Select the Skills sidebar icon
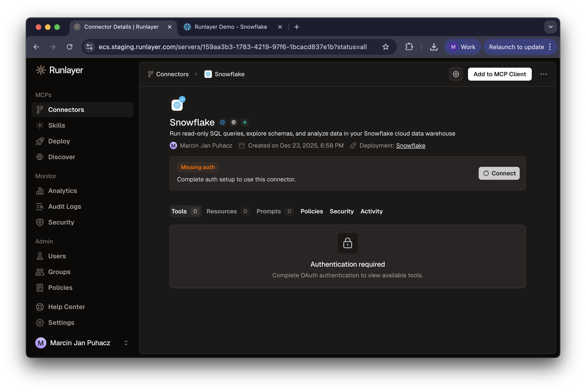The height and width of the screenshot is (392, 586). click(40, 125)
